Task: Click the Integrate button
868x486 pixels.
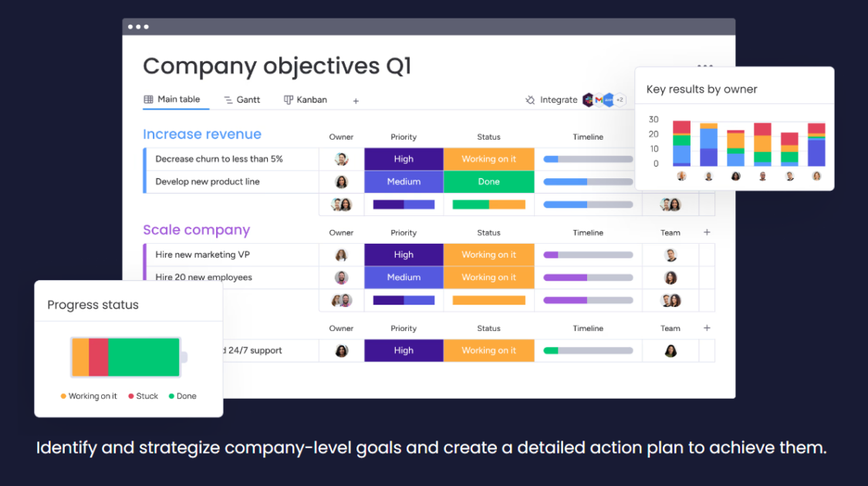Action: click(x=552, y=100)
